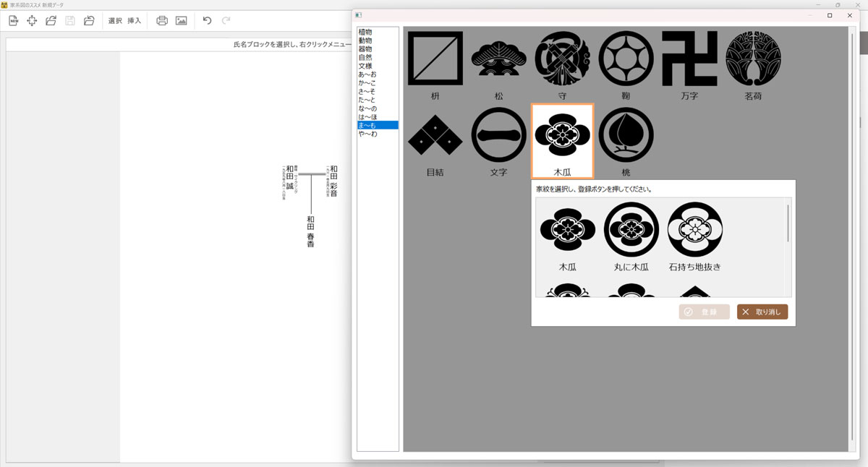Select the ま～も category

(x=378, y=125)
